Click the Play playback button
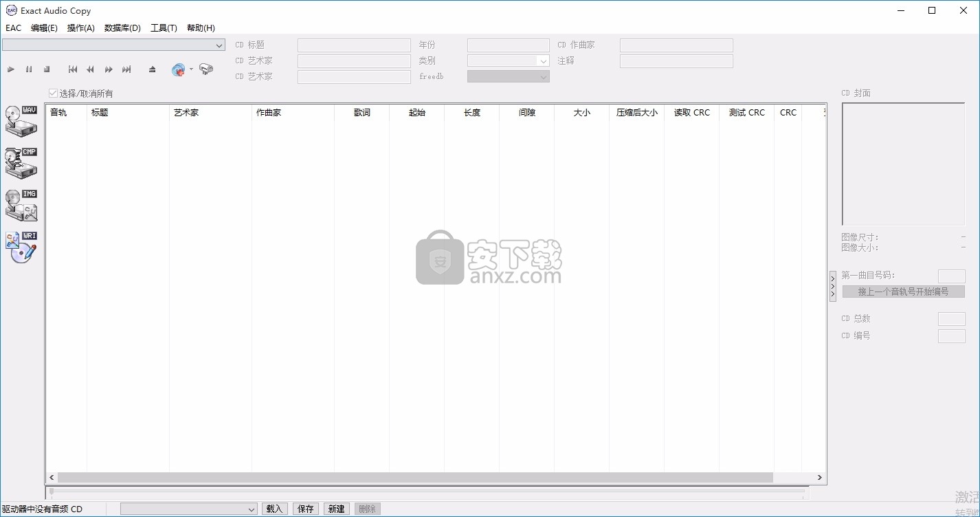The width and height of the screenshot is (980, 517). 11,69
